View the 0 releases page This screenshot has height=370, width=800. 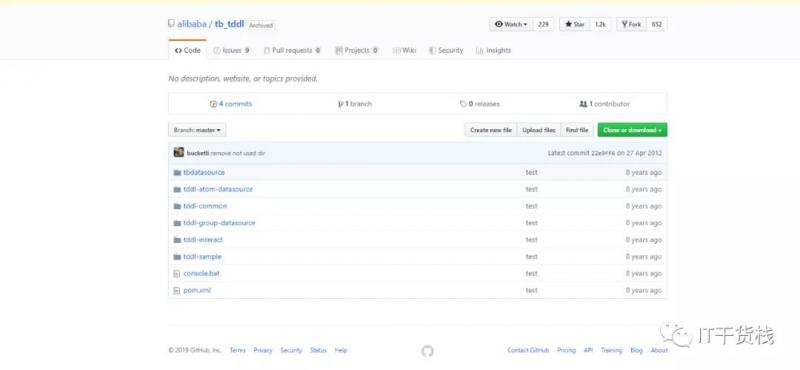[x=480, y=104]
